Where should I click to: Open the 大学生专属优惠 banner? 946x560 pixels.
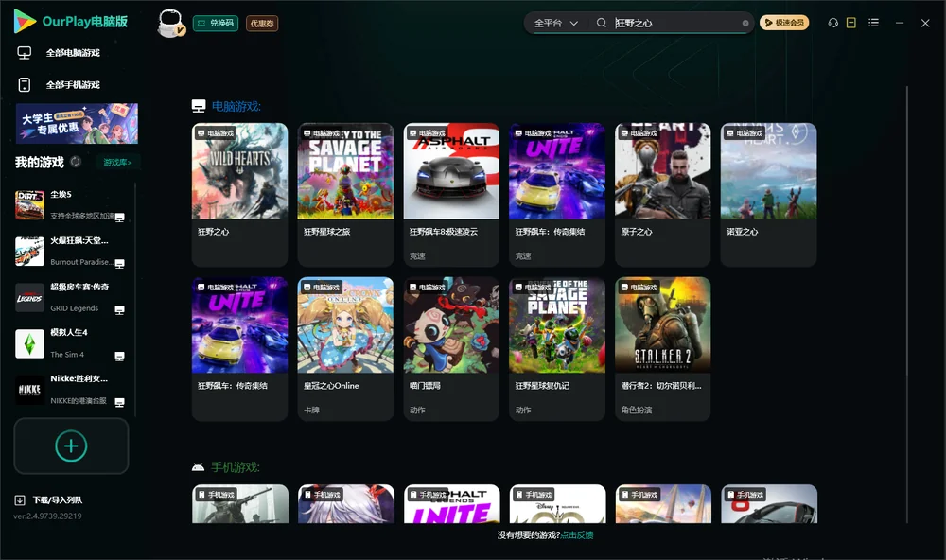[77, 123]
